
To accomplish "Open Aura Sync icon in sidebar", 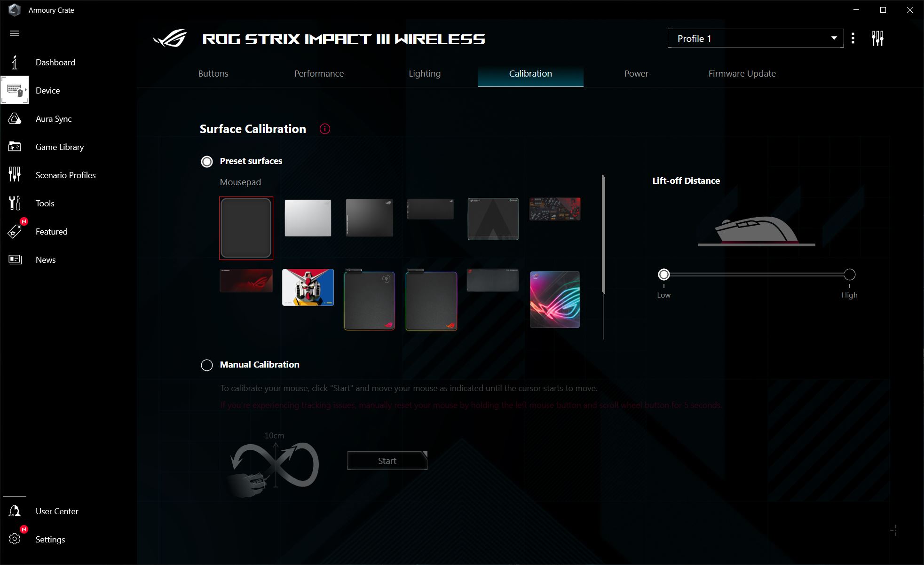I will point(15,118).
